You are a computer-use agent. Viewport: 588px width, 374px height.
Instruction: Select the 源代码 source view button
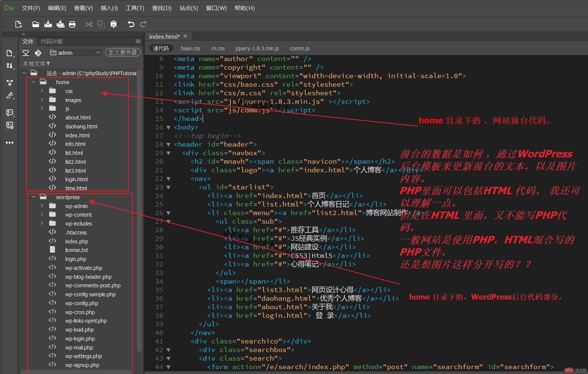[161, 48]
